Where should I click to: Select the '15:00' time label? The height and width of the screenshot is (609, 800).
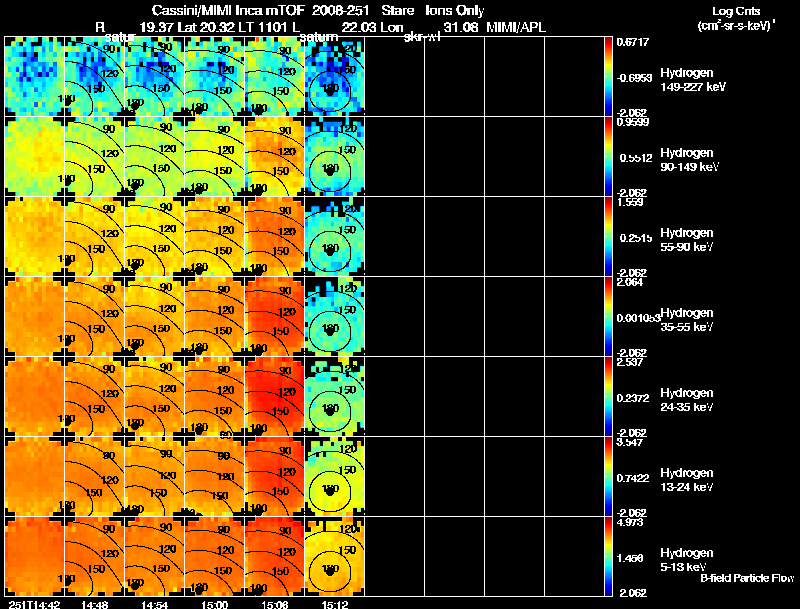215,604
